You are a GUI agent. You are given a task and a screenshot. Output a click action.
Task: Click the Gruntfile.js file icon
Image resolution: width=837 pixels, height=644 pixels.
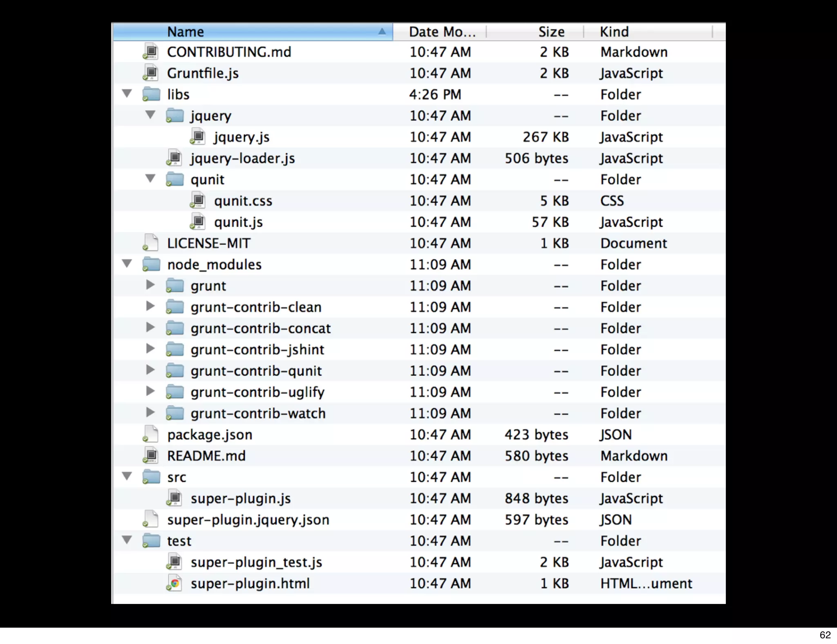(151, 73)
